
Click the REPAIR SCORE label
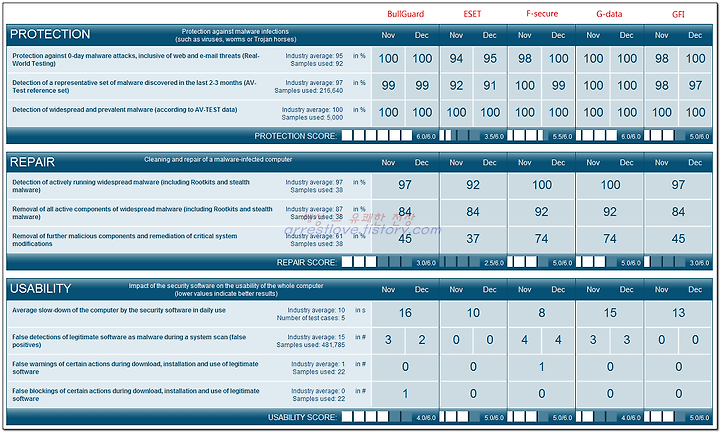(306, 262)
